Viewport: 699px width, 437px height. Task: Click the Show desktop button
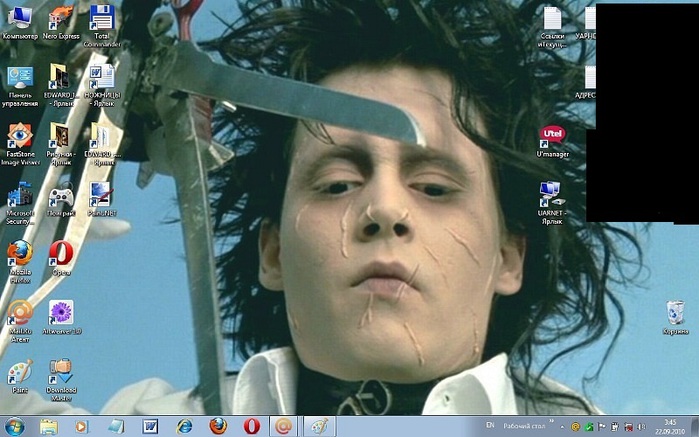click(x=695, y=427)
